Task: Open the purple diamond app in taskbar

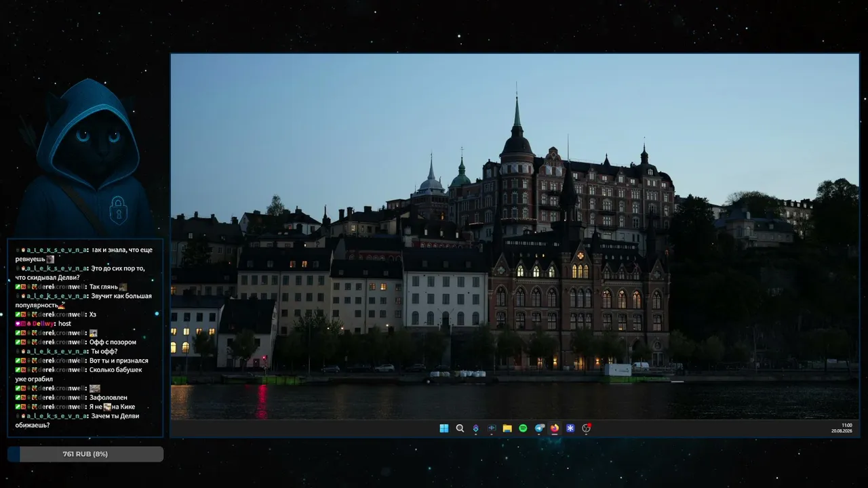Action: pyautogui.click(x=475, y=428)
